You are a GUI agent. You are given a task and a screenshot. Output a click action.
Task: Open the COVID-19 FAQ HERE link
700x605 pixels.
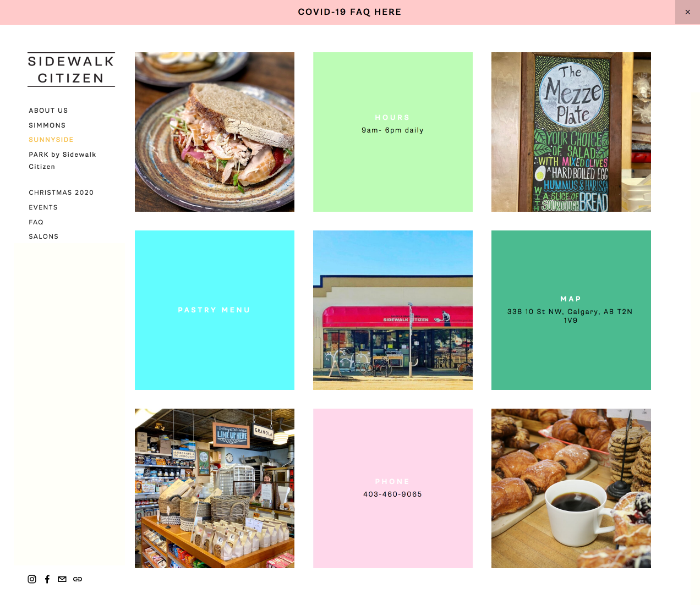[x=350, y=12]
